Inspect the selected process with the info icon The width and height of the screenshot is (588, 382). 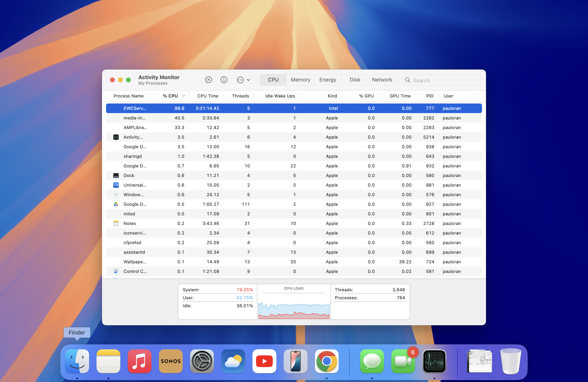pos(224,80)
